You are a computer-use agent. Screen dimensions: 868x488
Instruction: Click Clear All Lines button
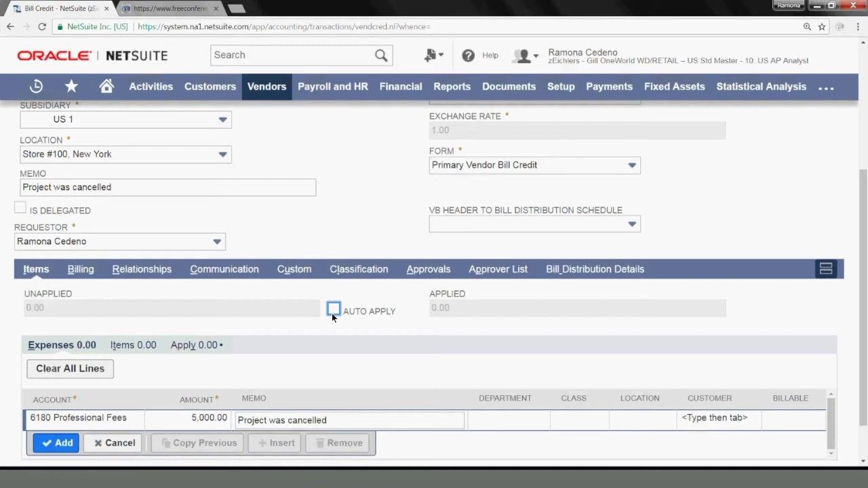(70, 369)
